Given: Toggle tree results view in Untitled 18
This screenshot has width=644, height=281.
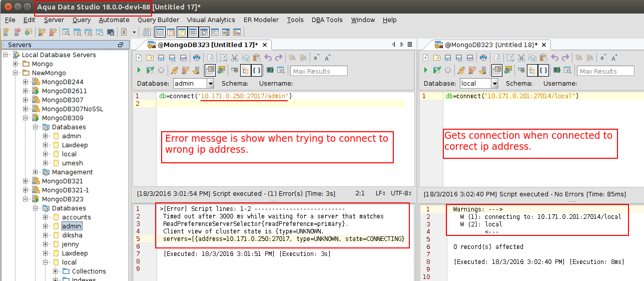Looking at the screenshot, I should [x=532, y=70].
